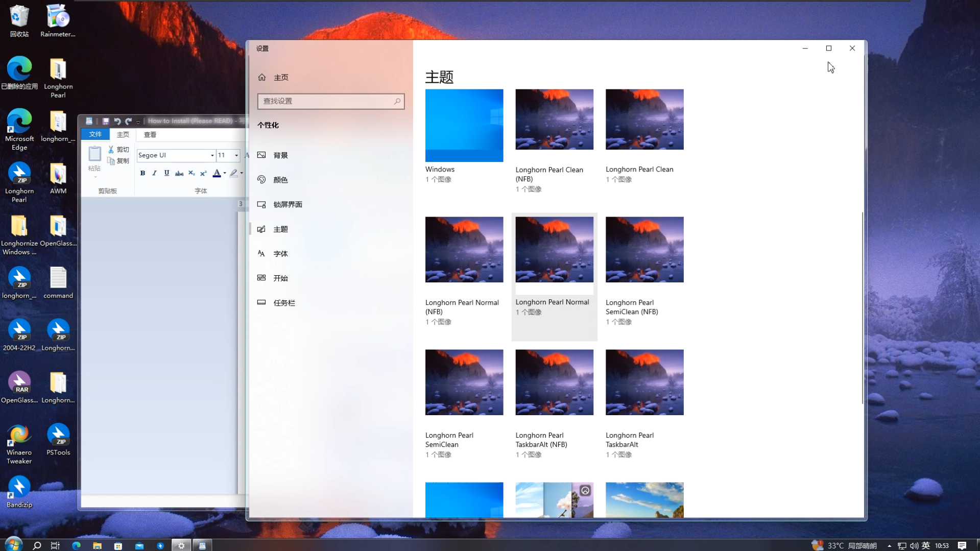Click the WordPad undo arrow
This screenshot has width=980, height=551.
click(117, 121)
